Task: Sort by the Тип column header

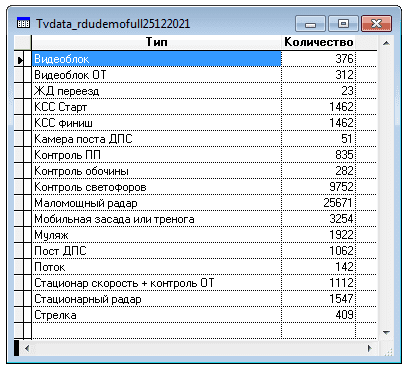Action: 156,43
